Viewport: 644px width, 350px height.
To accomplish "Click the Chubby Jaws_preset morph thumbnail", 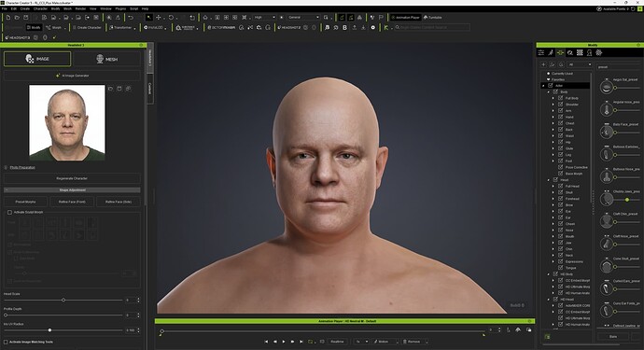I will [607, 199].
